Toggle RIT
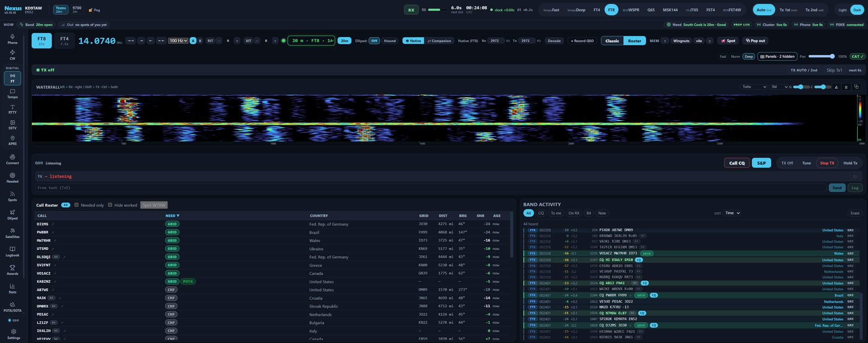The height and width of the screenshot is (343, 868). [210, 41]
